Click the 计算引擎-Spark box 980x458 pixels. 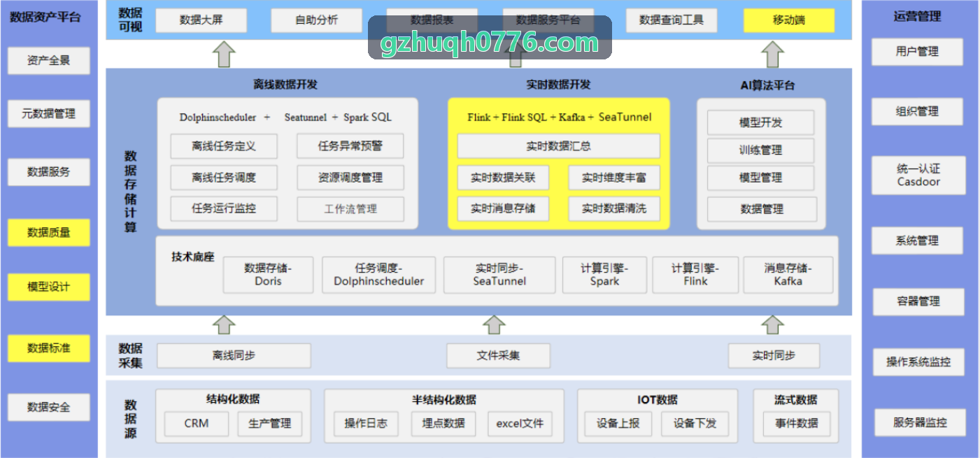[604, 275]
